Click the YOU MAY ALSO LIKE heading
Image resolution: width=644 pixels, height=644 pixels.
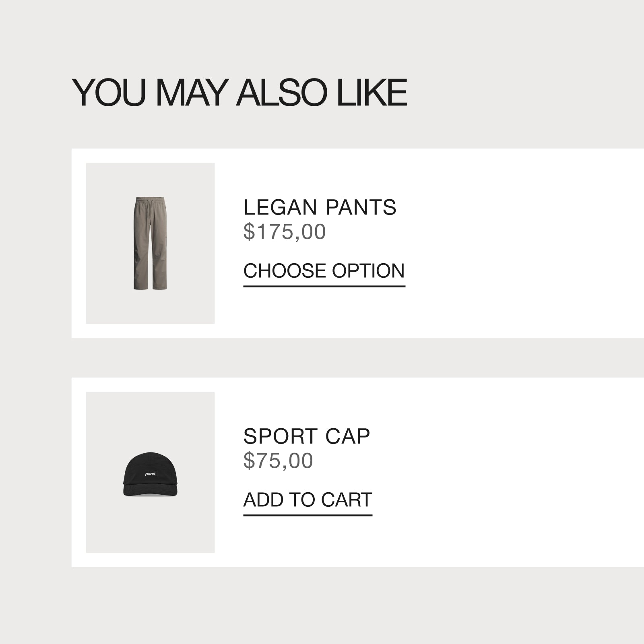point(239,92)
